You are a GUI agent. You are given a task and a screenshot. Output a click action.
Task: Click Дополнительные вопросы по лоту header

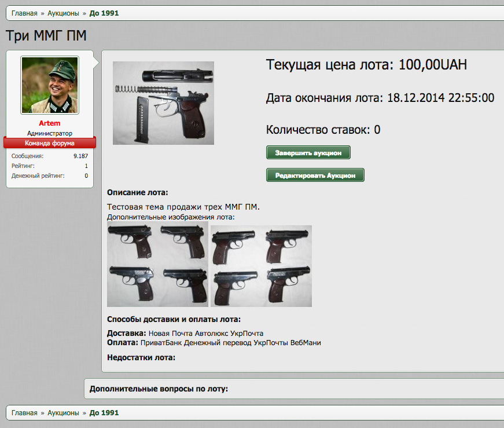[159, 389]
